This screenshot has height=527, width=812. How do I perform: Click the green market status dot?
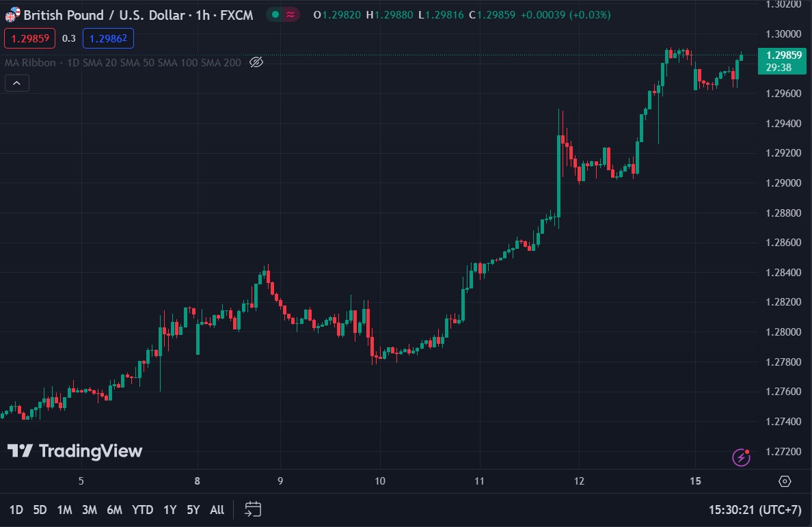tap(275, 14)
